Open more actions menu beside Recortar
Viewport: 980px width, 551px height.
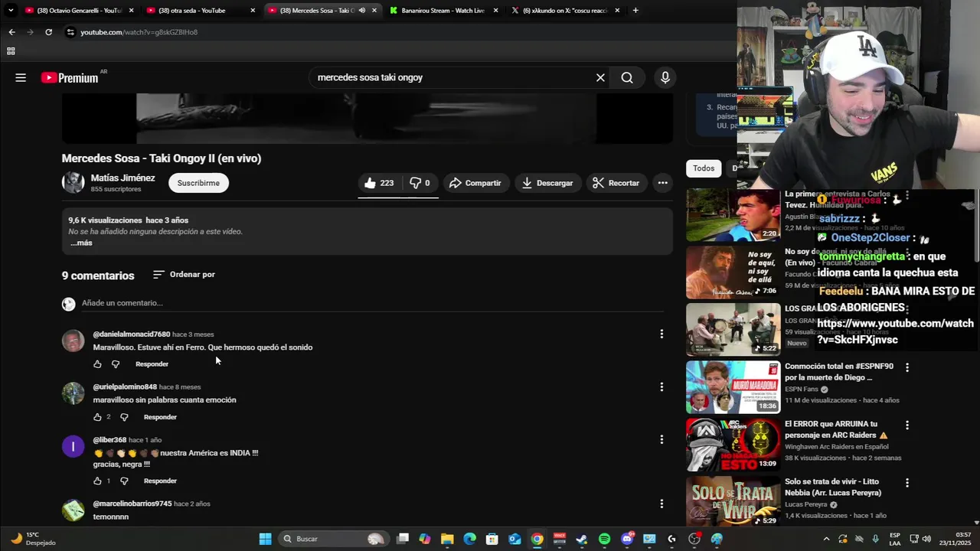(662, 183)
